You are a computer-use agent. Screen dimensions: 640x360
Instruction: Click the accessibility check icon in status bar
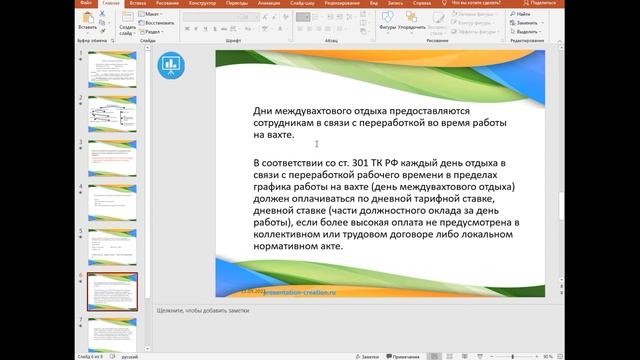point(112,357)
